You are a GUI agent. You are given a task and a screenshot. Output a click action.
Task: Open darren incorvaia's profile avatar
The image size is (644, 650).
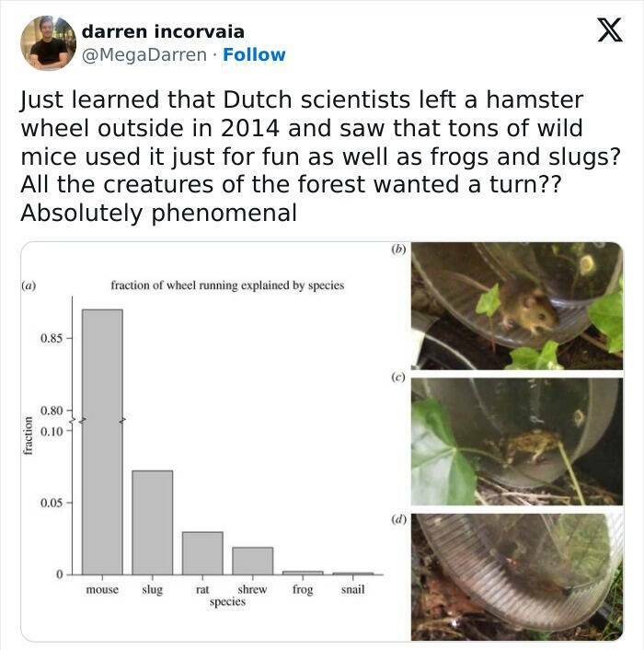click(47, 43)
